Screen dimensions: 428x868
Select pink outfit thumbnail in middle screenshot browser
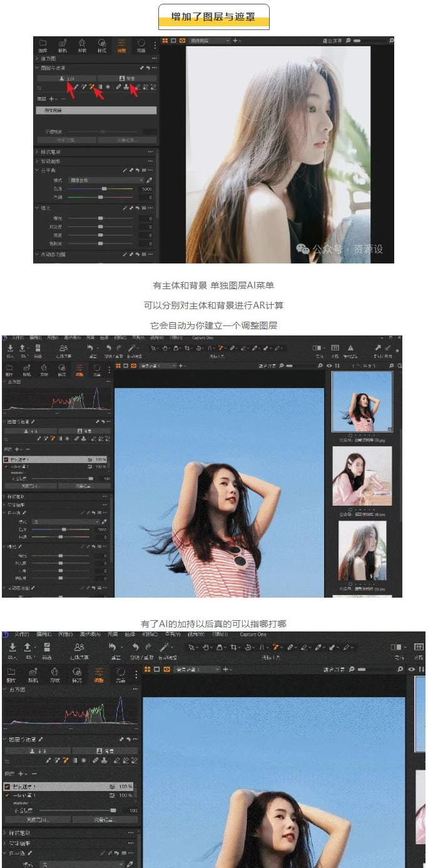click(362, 476)
